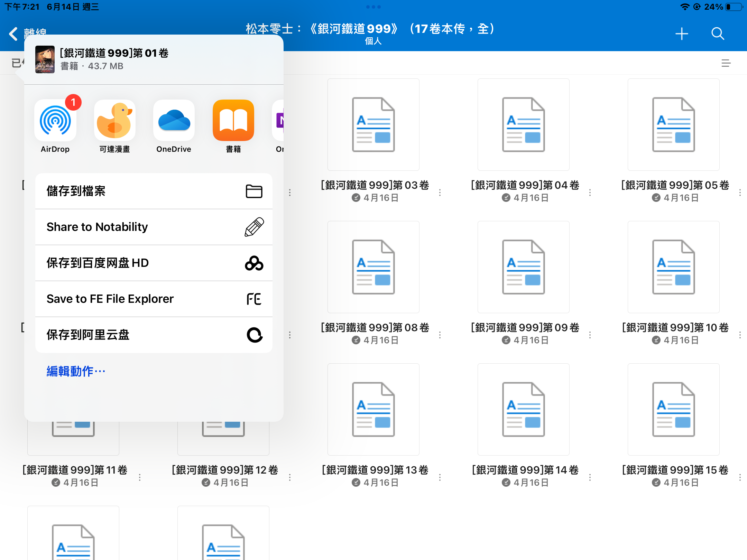Tap 保存到阿里云盘 action

tap(154, 335)
